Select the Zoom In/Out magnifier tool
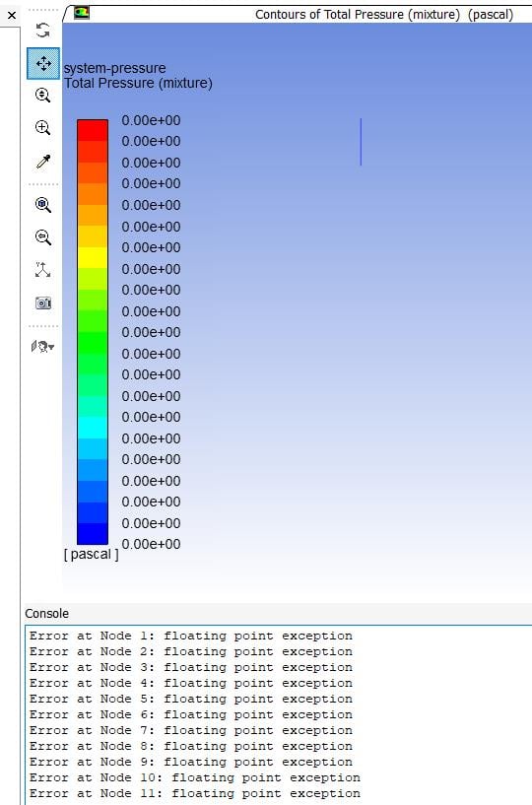Screen dimensions: 532x805 point(42,96)
